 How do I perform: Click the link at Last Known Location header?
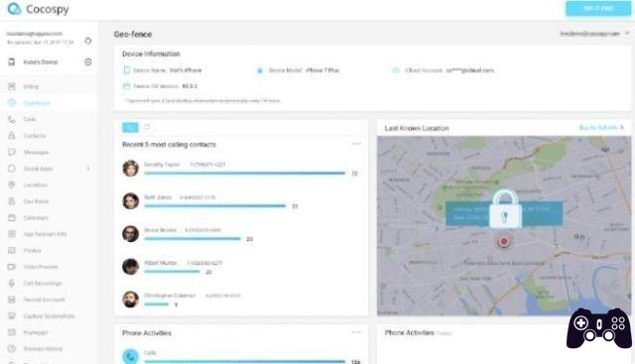pyautogui.click(x=601, y=128)
